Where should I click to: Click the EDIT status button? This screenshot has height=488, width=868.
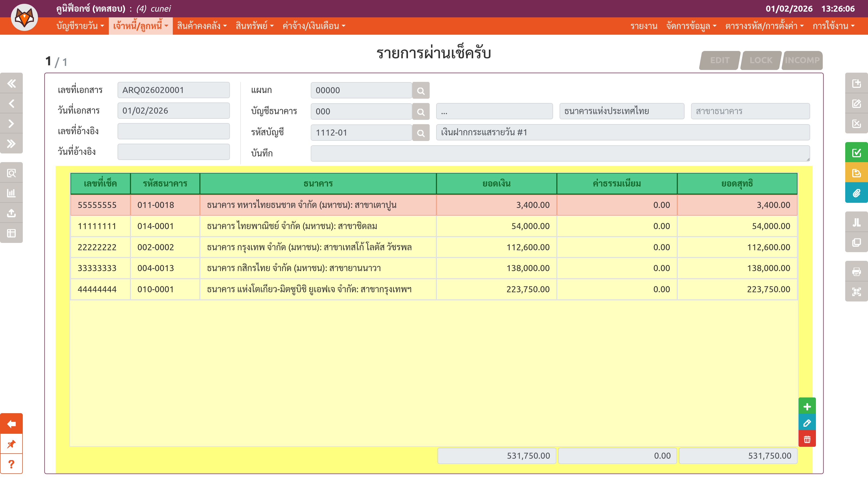[x=719, y=60]
